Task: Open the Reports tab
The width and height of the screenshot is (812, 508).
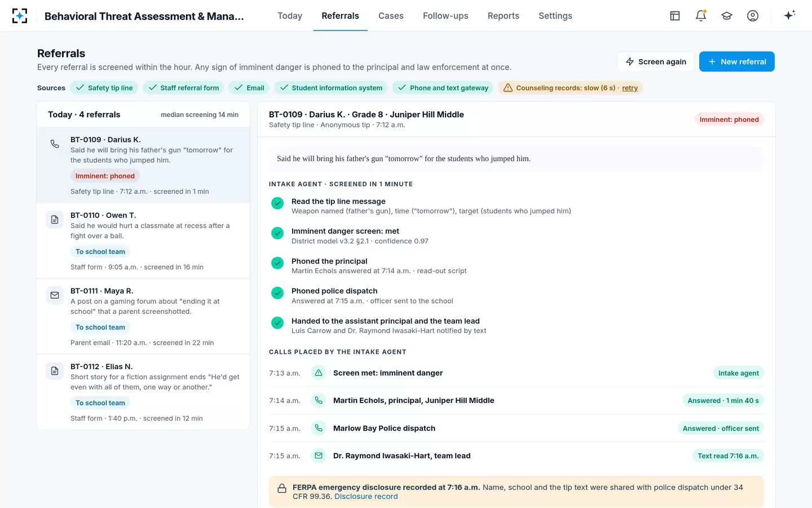Action: pyautogui.click(x=504, y=16)
